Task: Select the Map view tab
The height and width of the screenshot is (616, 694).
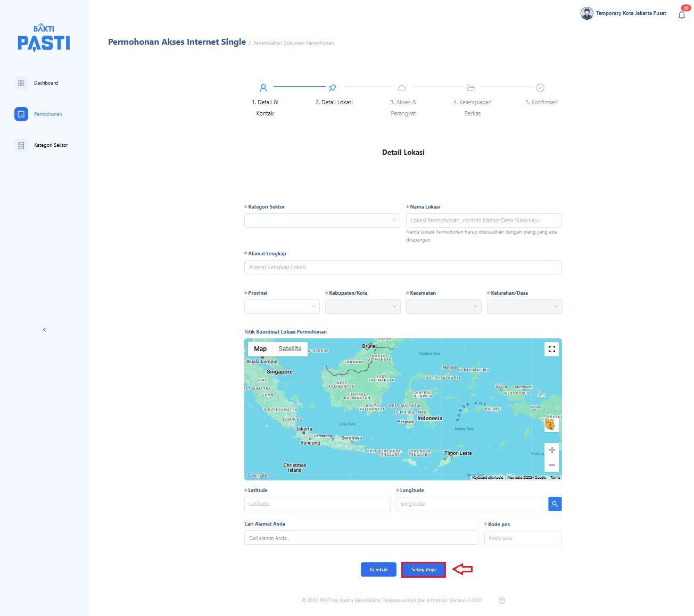Action: 260,349
